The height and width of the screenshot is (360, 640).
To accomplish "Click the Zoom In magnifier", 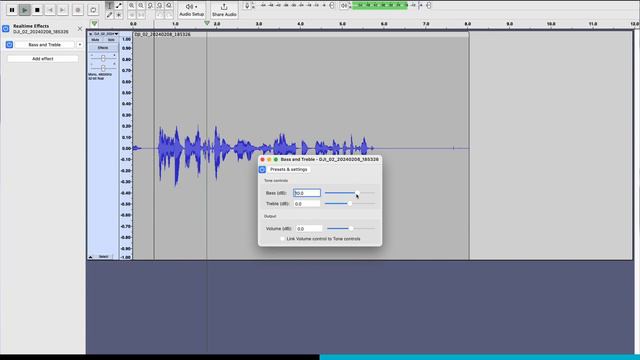I will pyautogui.click(x=131, y=5).
